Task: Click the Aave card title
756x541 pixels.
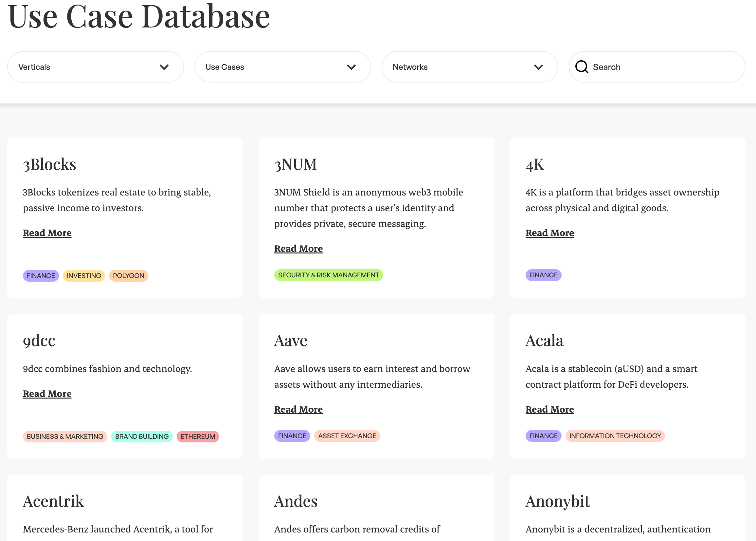Action: [x=291, y=341]
